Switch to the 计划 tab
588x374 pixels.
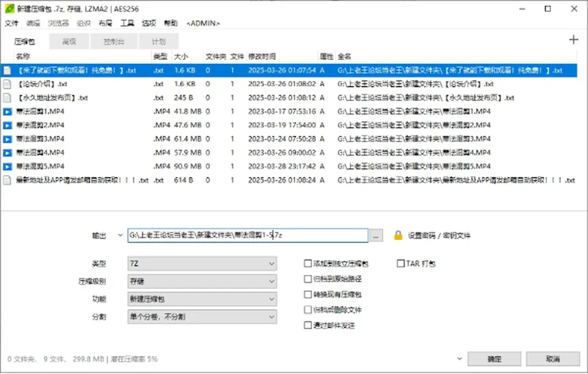tap(159, 41)
